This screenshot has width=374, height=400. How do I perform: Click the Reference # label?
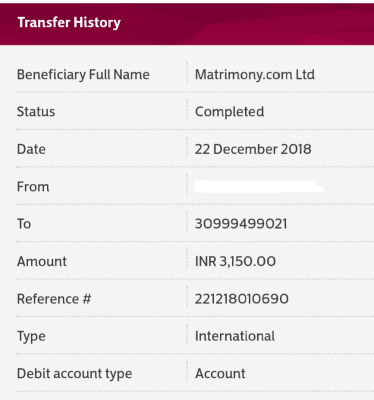point(54,299)
